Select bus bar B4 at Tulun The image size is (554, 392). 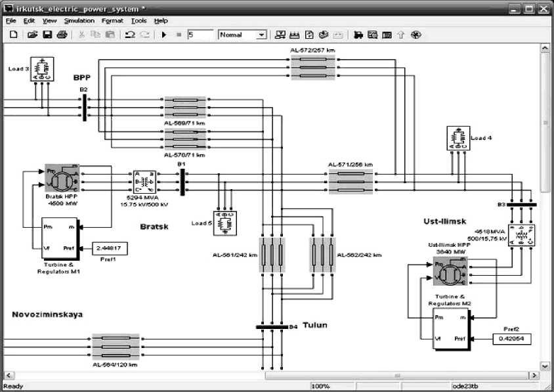pyautogui.click(x=272, y=327)
